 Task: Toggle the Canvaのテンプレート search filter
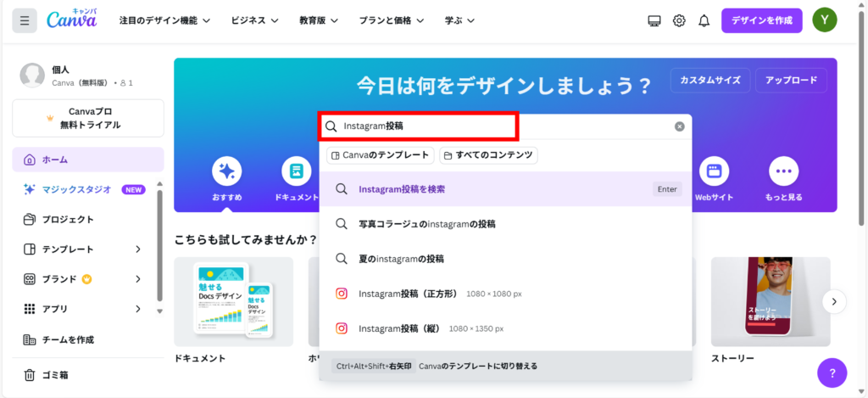click(381, 155)
